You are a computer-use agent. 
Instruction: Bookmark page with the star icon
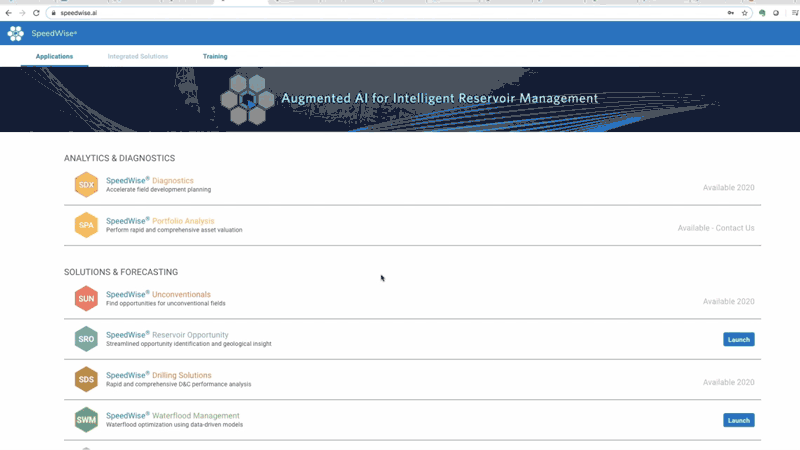pyautogui.click(x=744, y=13)
